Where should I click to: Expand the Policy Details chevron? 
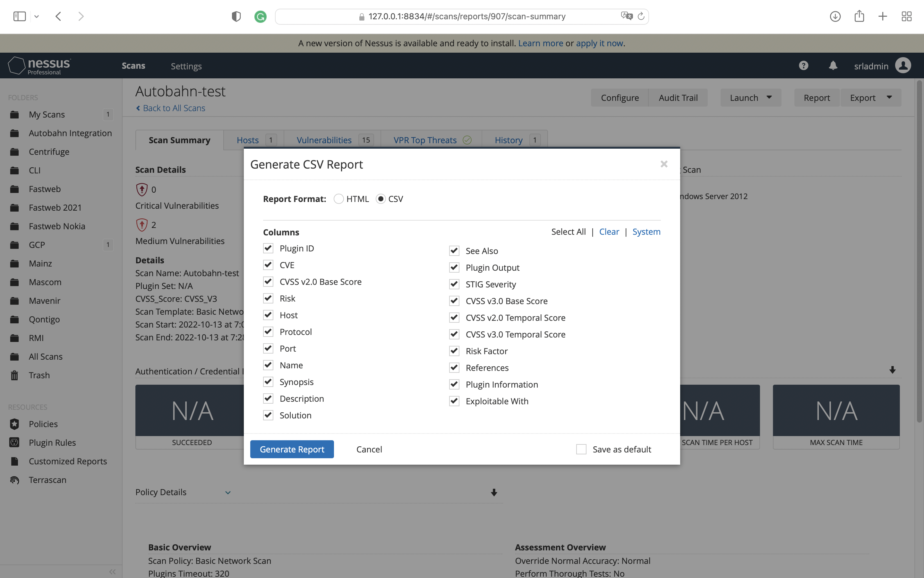tap(228, 492)
